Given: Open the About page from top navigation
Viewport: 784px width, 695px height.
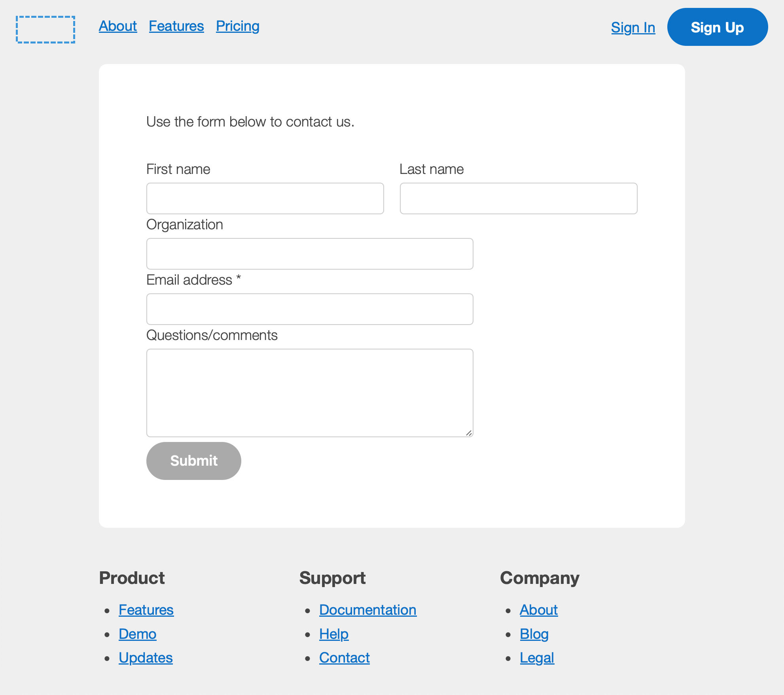Looking at the screenshot, I should (x=117, y=26).
